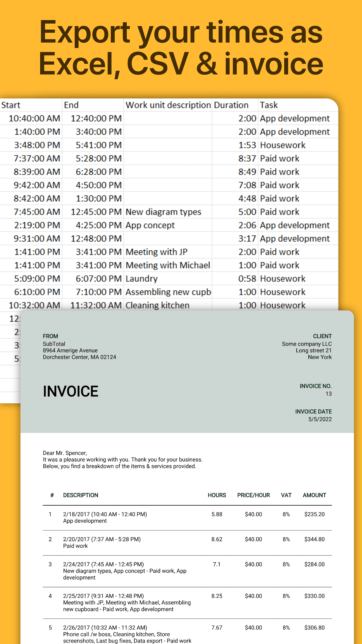Select the "PRICE/HOUR" invoice column header
The height and width of the screenshot is (644, 362).
click(x=254, y=495)
